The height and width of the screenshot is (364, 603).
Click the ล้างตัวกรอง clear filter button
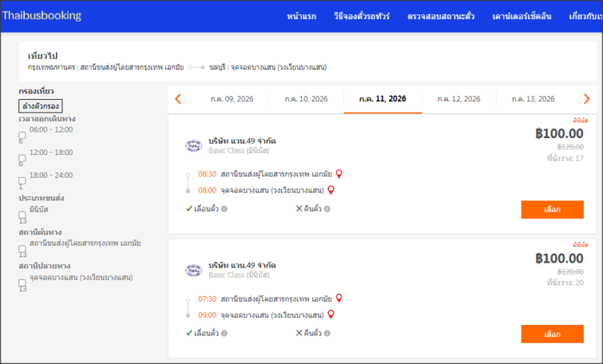click(x=40, y=106)
